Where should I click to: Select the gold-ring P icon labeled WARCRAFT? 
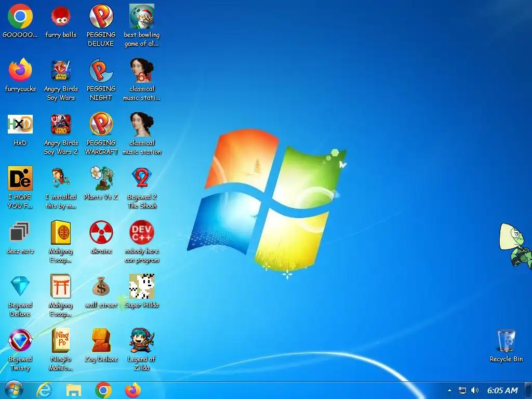[x=101, y=124]
